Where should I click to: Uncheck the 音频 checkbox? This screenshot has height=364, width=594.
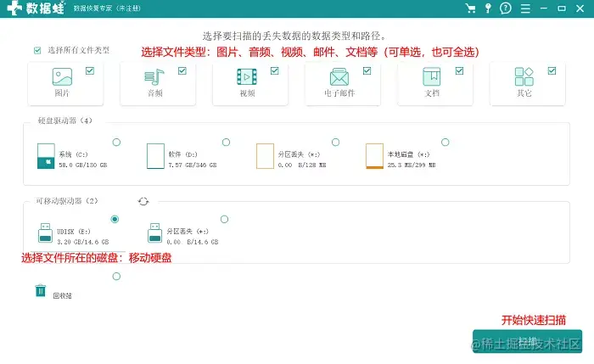[182, 70]
